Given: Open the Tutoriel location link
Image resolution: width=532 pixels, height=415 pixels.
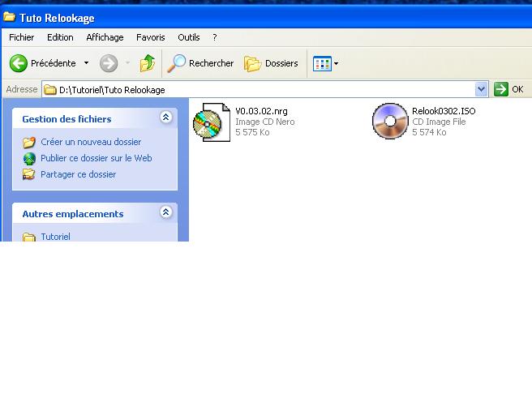Looking at the screenshot, I should tap(56, 237).
